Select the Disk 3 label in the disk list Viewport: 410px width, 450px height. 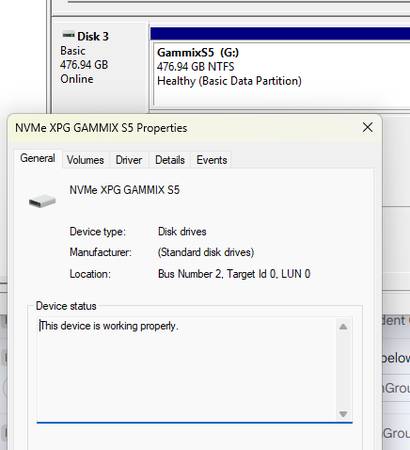[93, 36]
